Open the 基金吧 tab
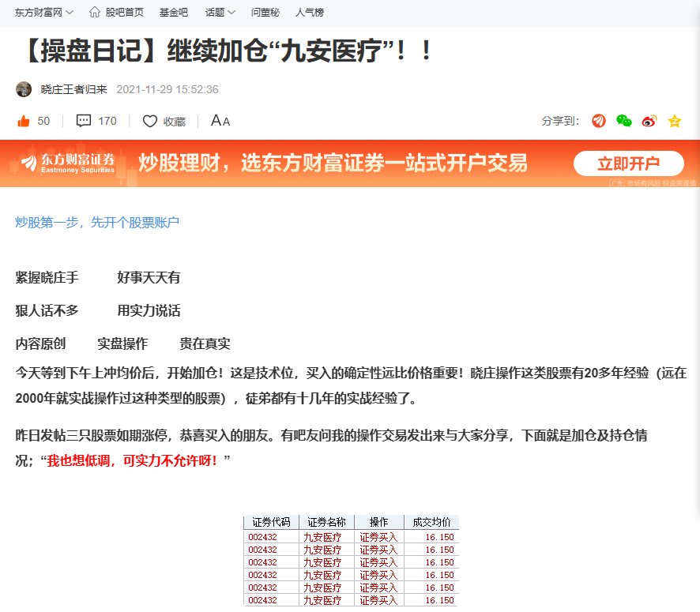This screenshot has height=612, width=700. click(174, 13)
